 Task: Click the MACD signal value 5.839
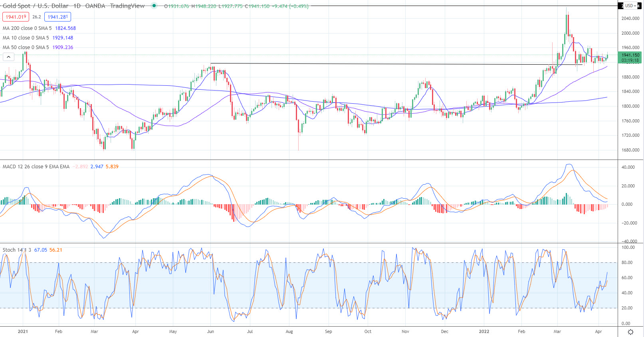coord(112,167)
